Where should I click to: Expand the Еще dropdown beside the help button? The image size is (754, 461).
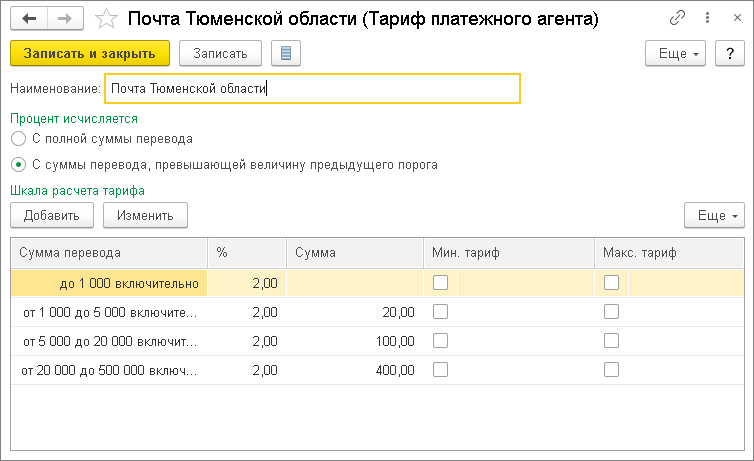(x=676, y=53)
